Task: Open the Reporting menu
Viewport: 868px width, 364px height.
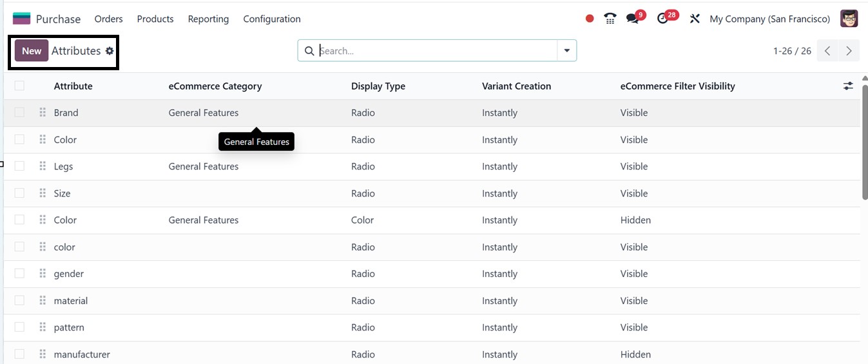Action: 208,19
